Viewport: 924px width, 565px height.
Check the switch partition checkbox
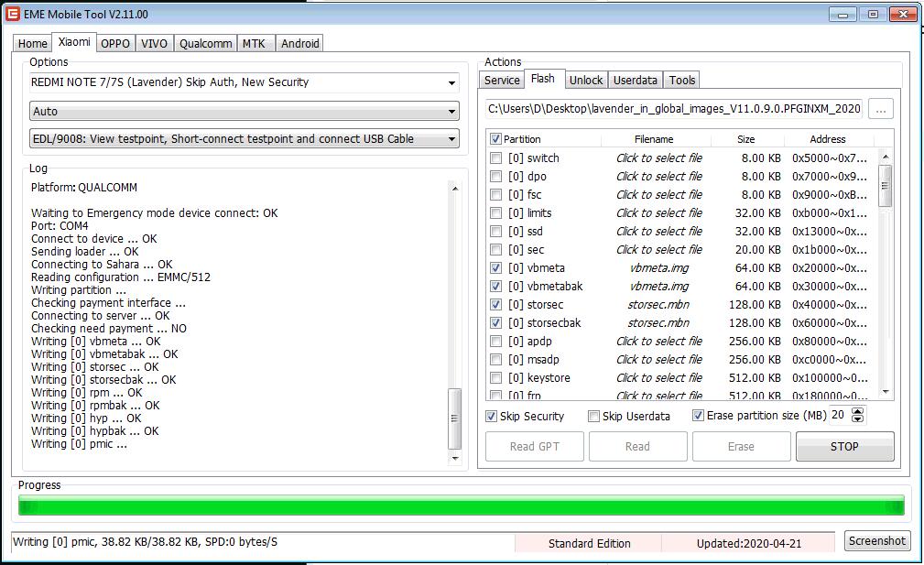[x=496, y=158]
